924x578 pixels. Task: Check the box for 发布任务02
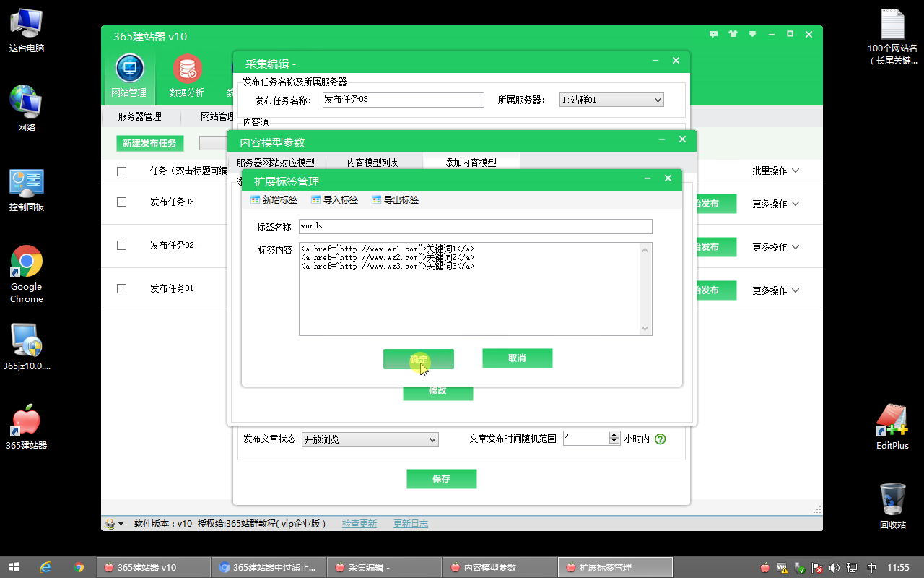tap(121, 246)
